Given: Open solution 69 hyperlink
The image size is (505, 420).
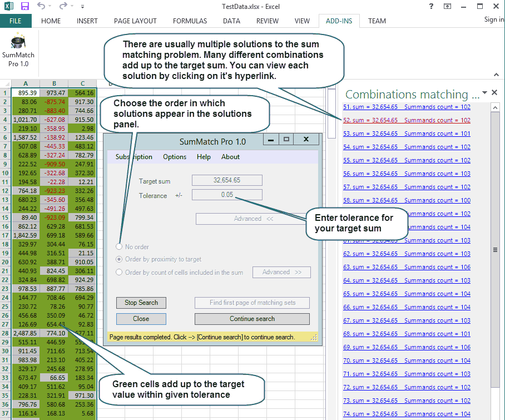Looking at the screenshot, I should point(407,347).
